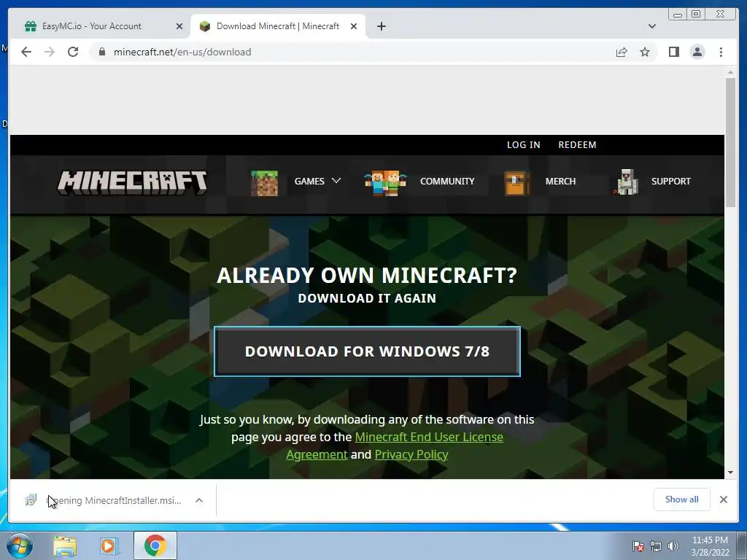This screenshot has width=747, height=560.
Task: Expand the MinecraftInstaller download options chevron
Action: [199, 500]
